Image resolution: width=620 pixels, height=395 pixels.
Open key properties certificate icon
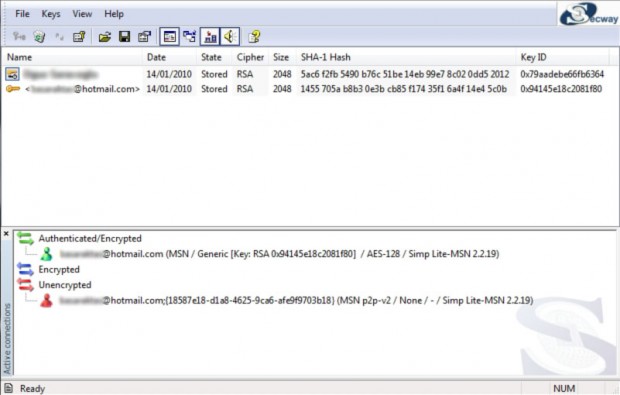pyautogui.click(x=79, y=37)
